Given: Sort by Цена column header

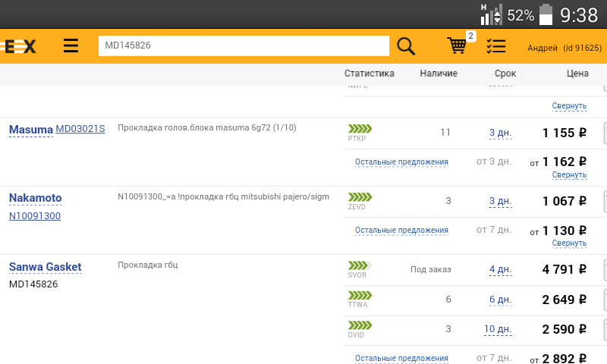Looking at the screenshot, I should tap(577, 74).
